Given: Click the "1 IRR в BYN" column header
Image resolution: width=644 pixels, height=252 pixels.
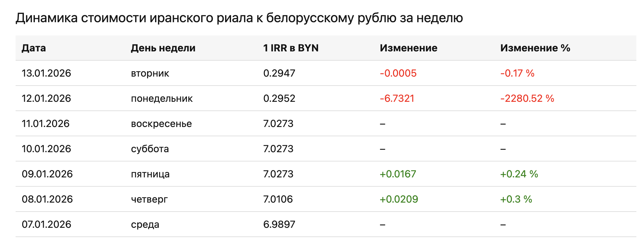Looking at the screenshot, I should pos(291,48).
